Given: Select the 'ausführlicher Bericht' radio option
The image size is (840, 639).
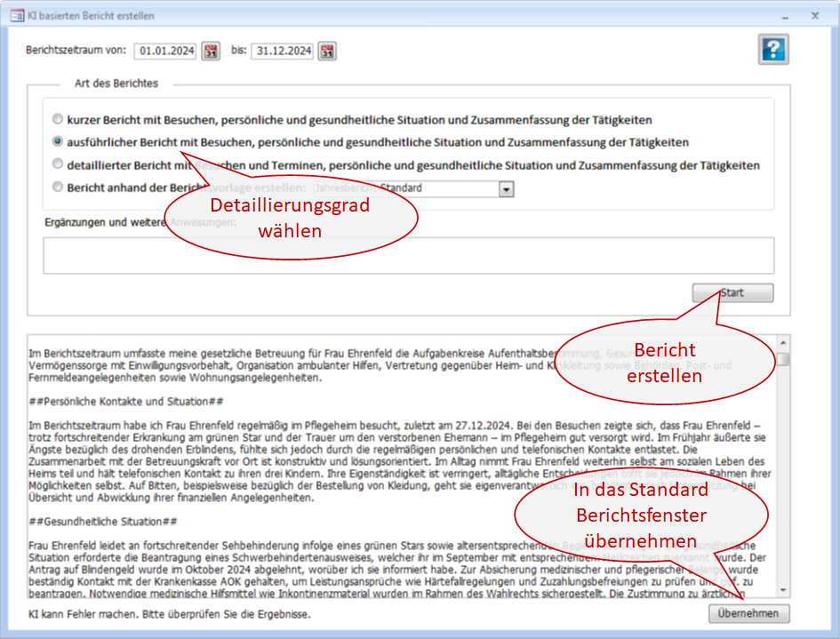Looking at the screenshot, I should tap(58, 141).
